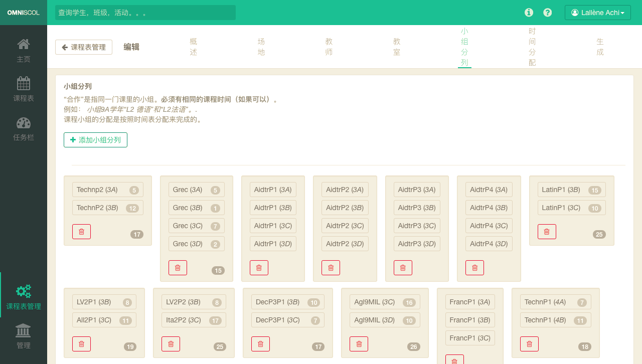Image resolution: width=642 pixels, height=364 pixels.
Task: Open the Lallène Achi user dropdown
Action: 597,13
